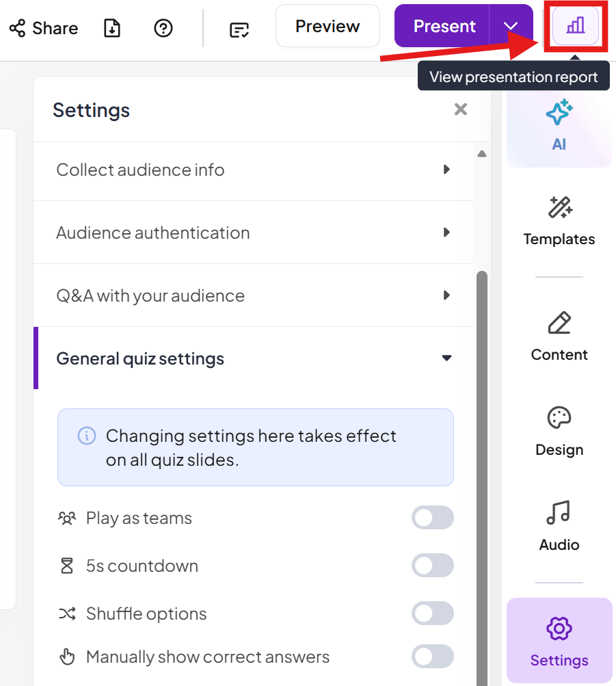Enable the Play as teams toggle

[x=432, y=518]
